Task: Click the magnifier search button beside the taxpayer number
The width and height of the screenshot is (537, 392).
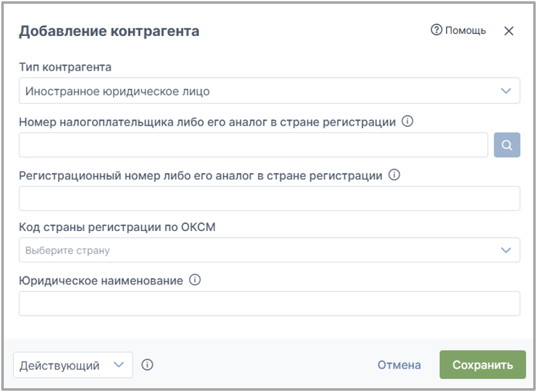Action: point(507,145)
